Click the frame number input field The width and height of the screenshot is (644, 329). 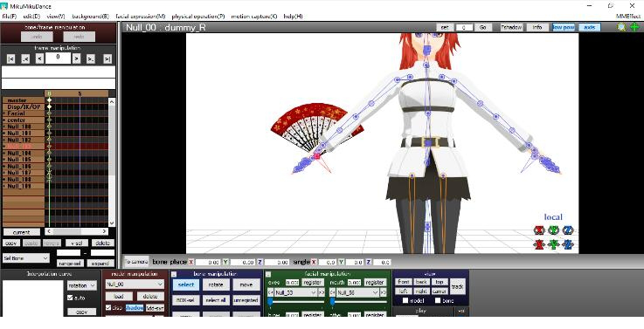(x=58, y=58)
